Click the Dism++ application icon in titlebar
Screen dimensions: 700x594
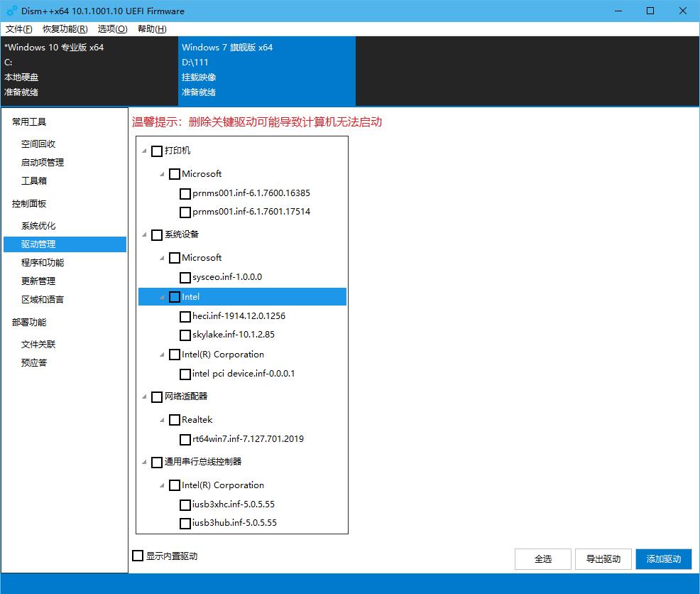(10, 11)
